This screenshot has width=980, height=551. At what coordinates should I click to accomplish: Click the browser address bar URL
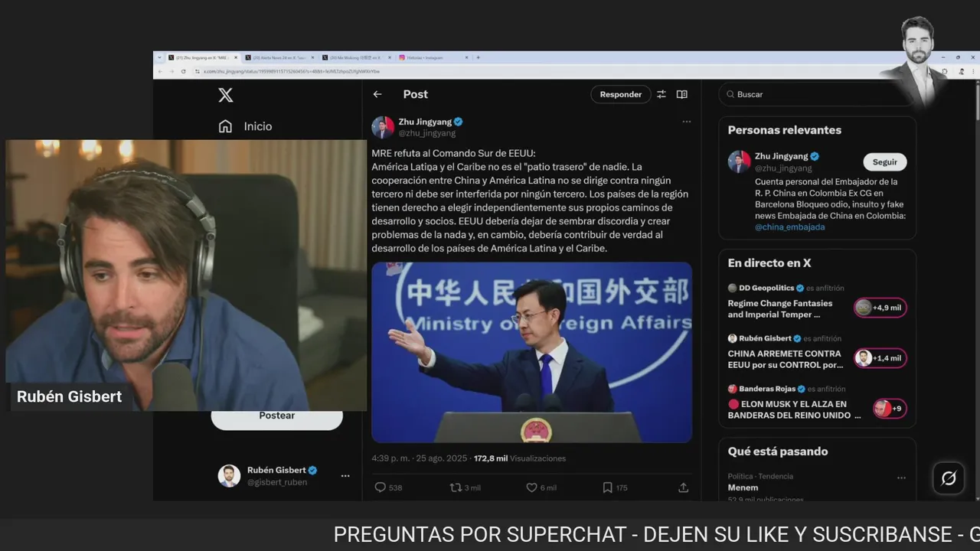click(x=291, y=71)
